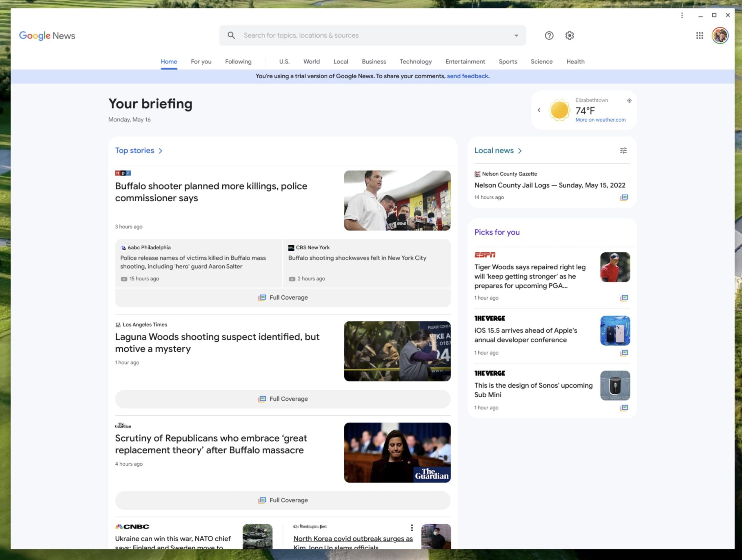Select the Sports tab
This screenshot has width=742, height=560.
pyautogui.click(x=508, y=62)
